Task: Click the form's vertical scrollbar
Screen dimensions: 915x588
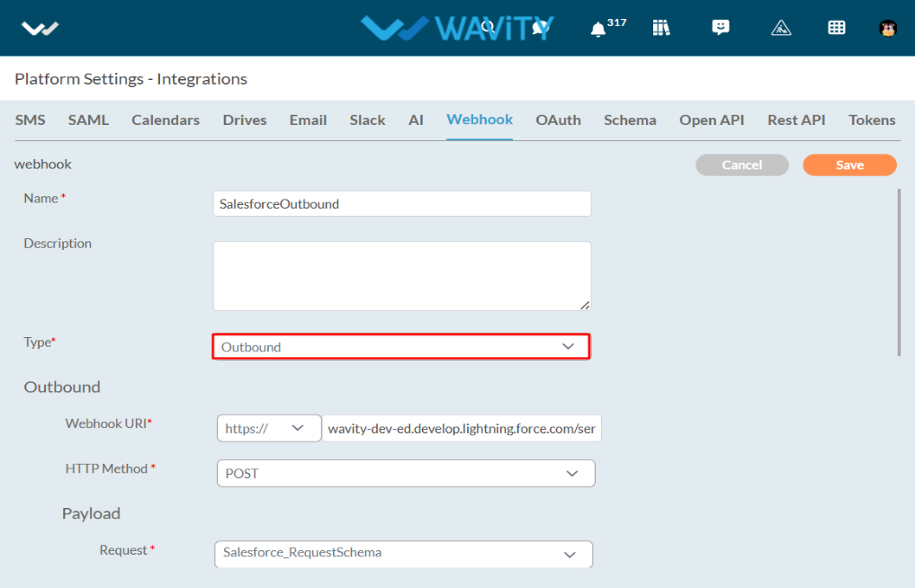Action: point(899,272)
